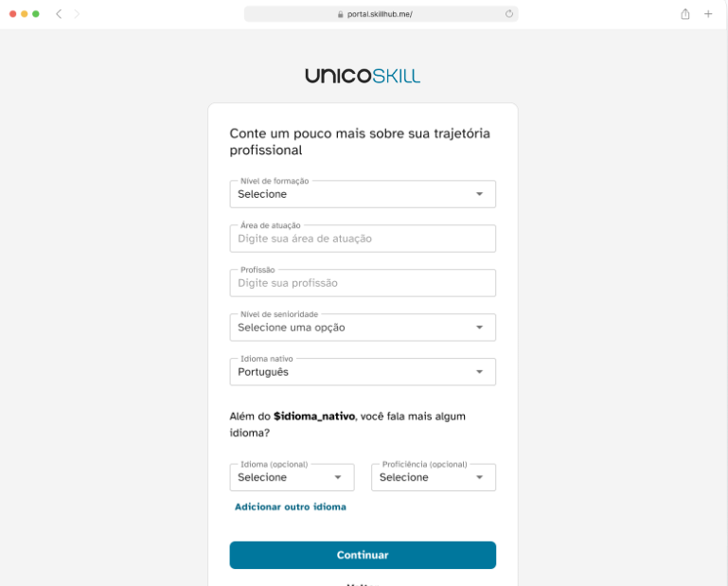Click the yellow minimize window button
728x586 pixels.
pos(25,14)
